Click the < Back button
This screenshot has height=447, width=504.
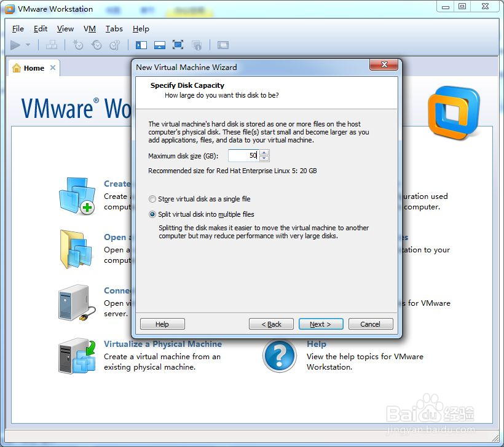tap(271, 324)
